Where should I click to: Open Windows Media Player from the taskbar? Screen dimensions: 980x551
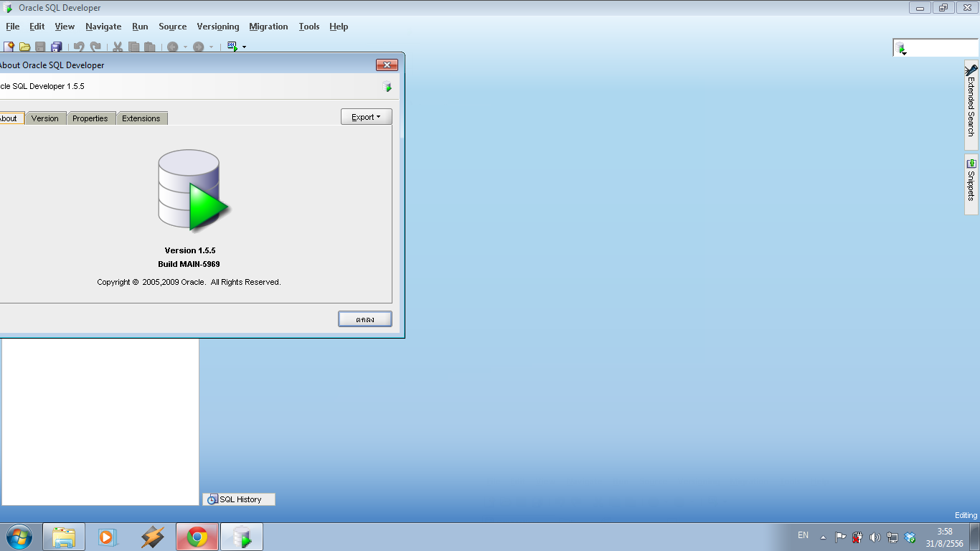tap(107, 537)
